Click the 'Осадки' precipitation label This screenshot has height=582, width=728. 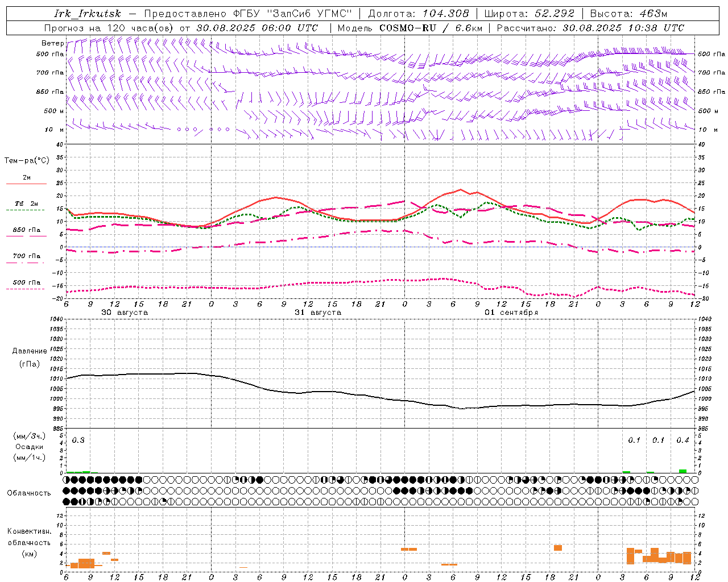30,447
